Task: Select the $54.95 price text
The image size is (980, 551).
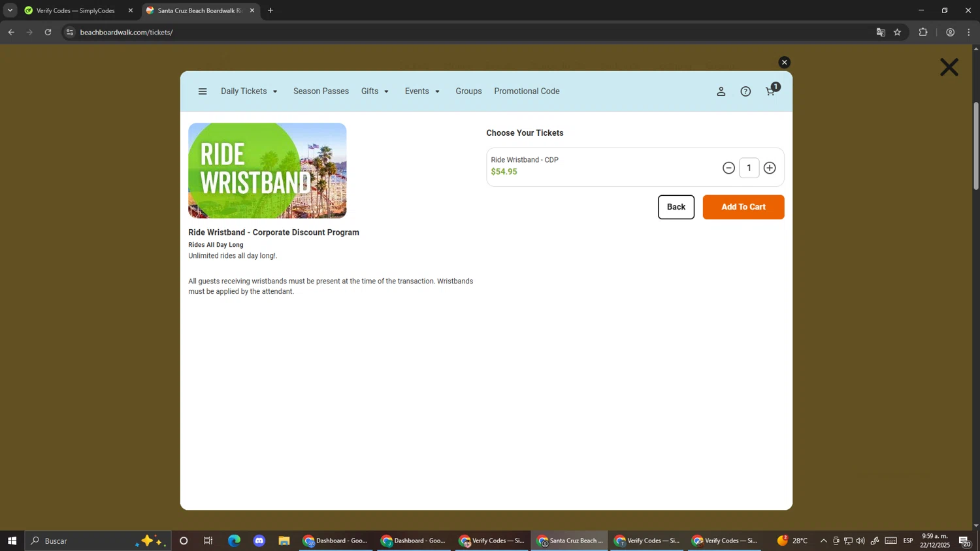Action: (504, 172)
